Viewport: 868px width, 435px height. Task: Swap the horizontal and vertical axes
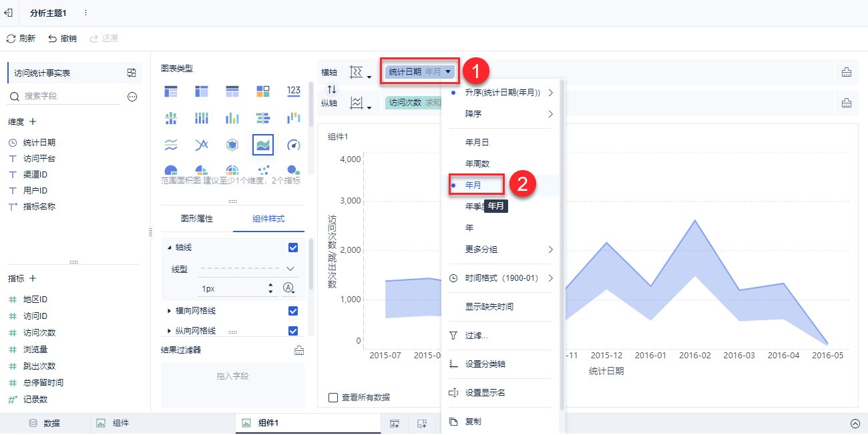[332, 89]
